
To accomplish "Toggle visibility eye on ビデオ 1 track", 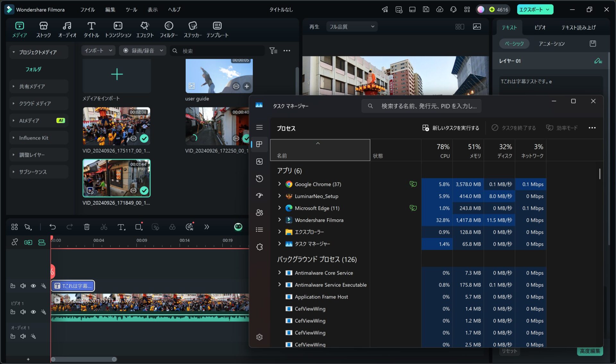I will click(33, 312).
